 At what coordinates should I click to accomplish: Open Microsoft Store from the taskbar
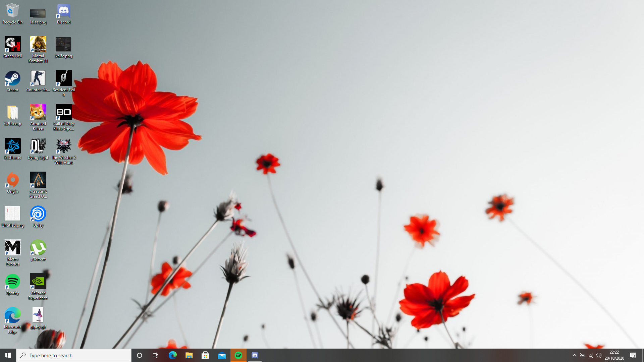tap(205, 355)
